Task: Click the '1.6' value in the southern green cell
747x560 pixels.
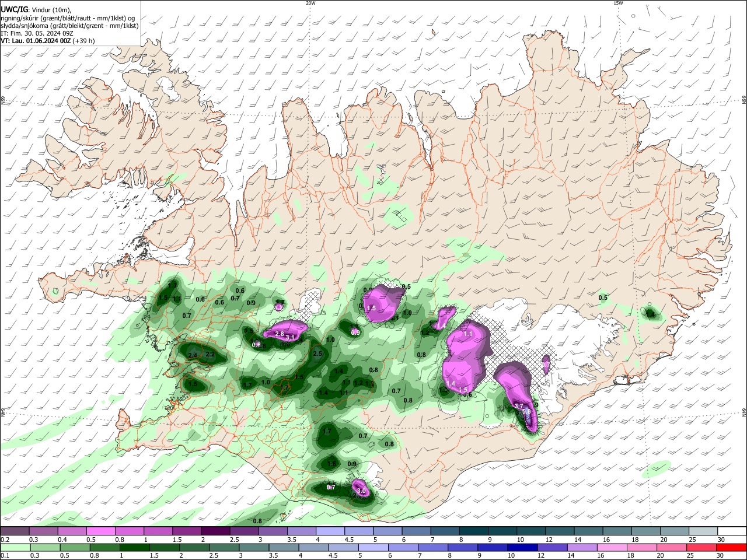Action: pyautogui.click(x=332, y=464)
